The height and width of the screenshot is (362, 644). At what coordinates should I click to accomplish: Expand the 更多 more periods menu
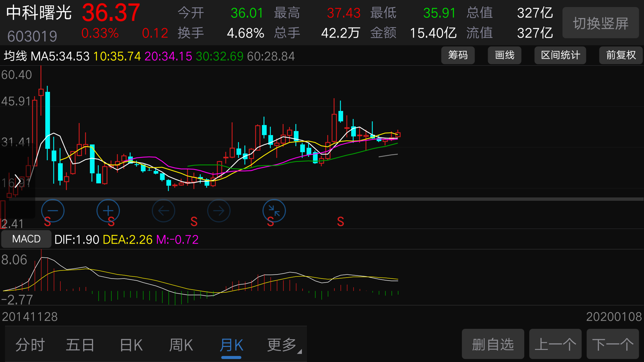[284, 345]
